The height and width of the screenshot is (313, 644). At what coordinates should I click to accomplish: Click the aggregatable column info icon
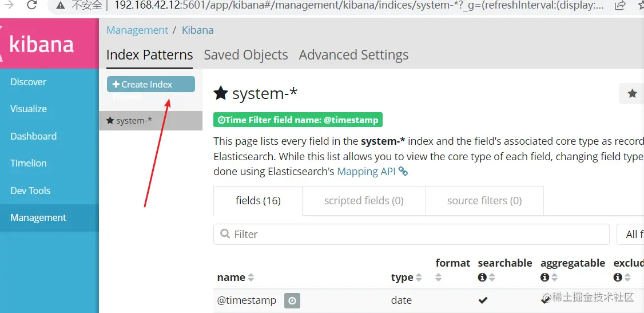click(544, 278)
